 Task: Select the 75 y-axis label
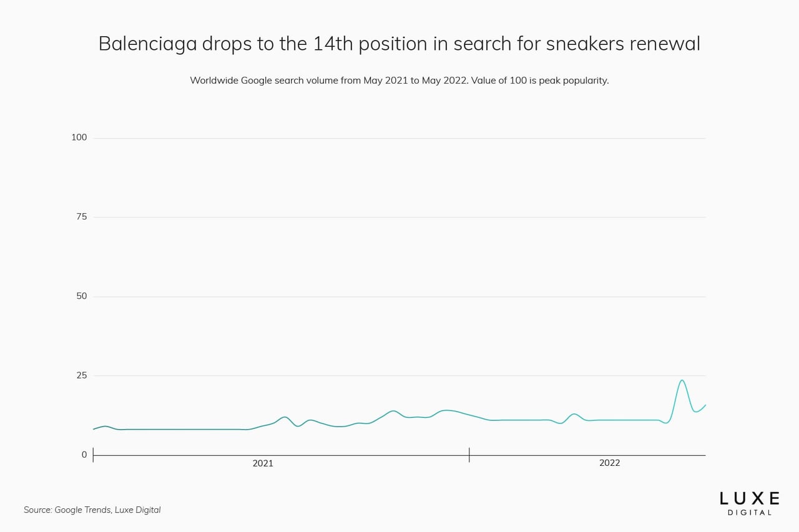pyautogui.click(x=82, y=216)
